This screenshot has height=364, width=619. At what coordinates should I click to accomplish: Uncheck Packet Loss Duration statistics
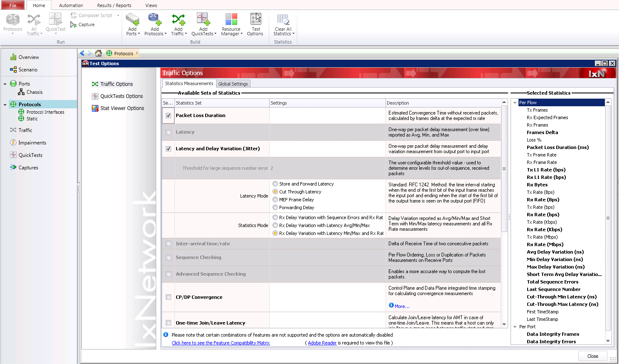click(168, 116)
